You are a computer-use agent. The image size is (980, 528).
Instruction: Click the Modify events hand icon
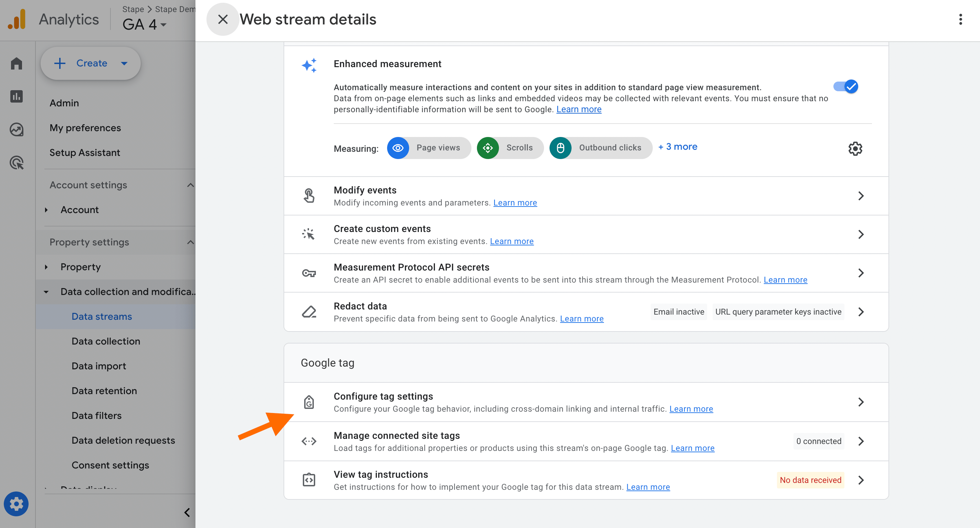pos(309,196)
